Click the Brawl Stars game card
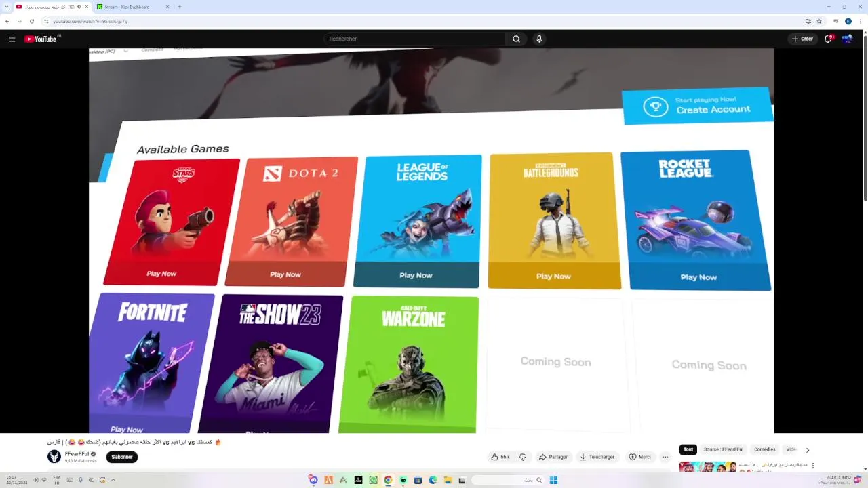Image resolution: width=868 pixels, height=488 pixels. pyautogui.click(x=172, y=222)
